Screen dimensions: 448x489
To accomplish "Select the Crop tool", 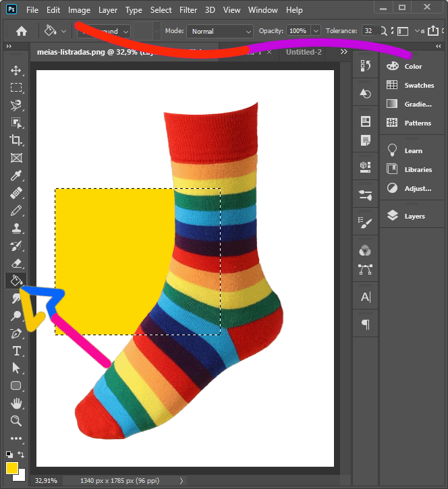I will pyautogui.click(x=16, y=140).
